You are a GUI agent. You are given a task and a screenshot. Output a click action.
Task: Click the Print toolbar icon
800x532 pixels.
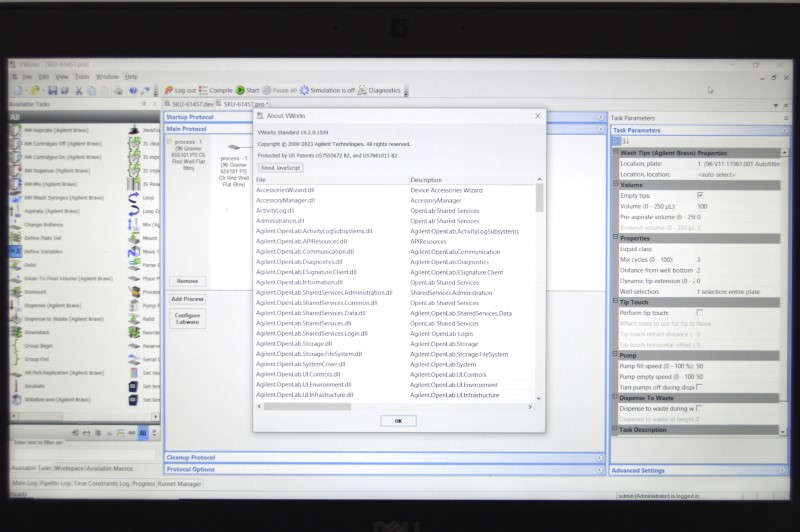coord(118,90)
